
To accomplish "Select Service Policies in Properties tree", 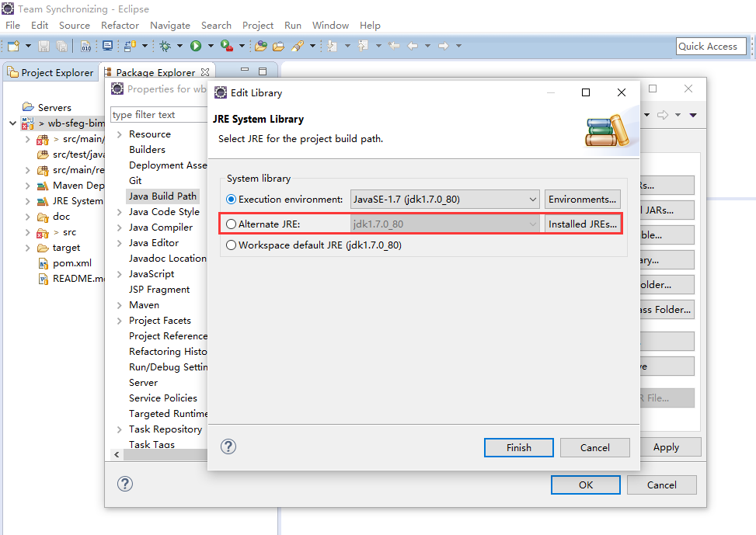I will pyautogui.click(x=163, y=398).
